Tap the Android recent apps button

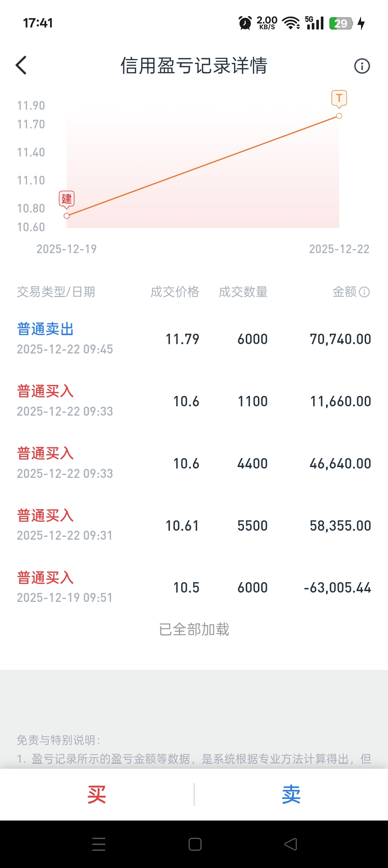(x=99, y=844)
